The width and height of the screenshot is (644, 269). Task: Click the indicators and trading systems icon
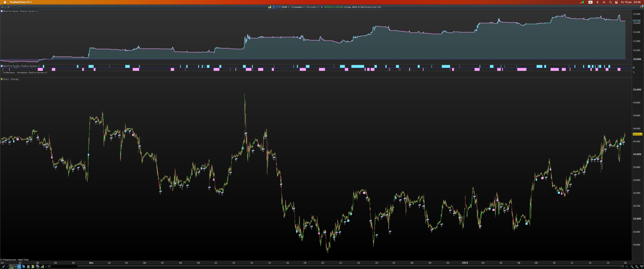tap(12, 266)
